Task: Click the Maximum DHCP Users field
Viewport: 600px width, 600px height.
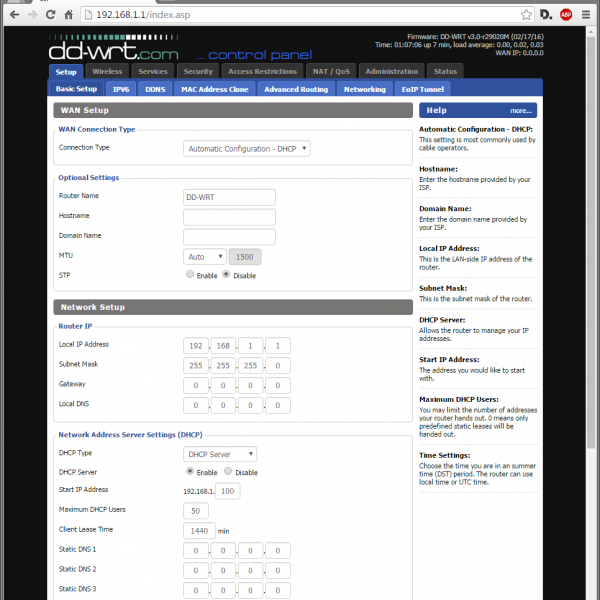Action: [x=196, y=511]
